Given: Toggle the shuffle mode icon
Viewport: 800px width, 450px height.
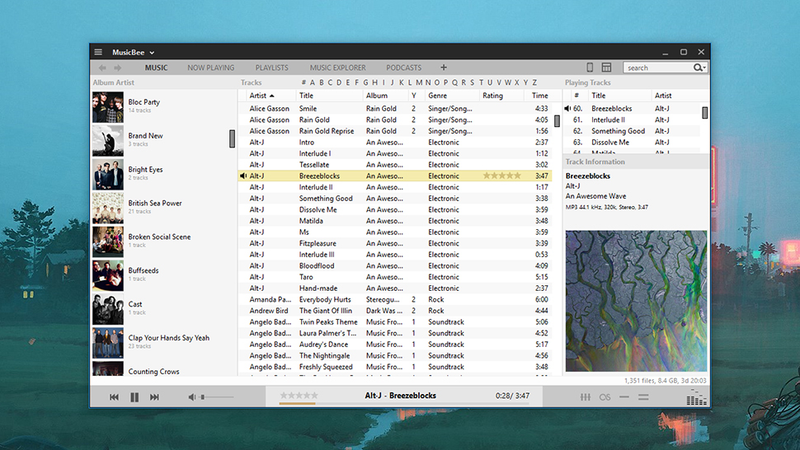Looking at the screenshot, I should 643,397.
